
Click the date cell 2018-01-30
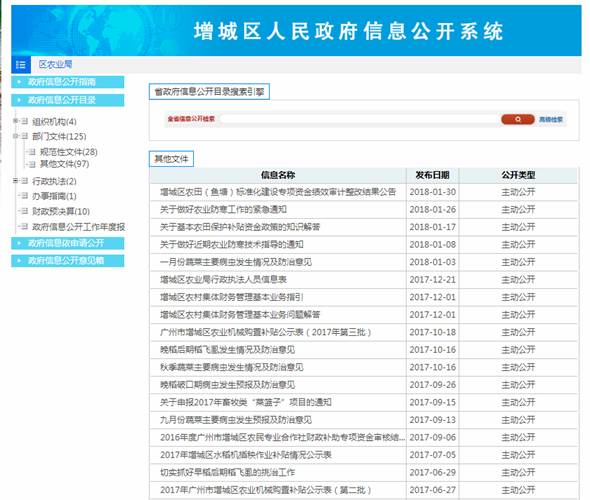(x=432, y=192)
